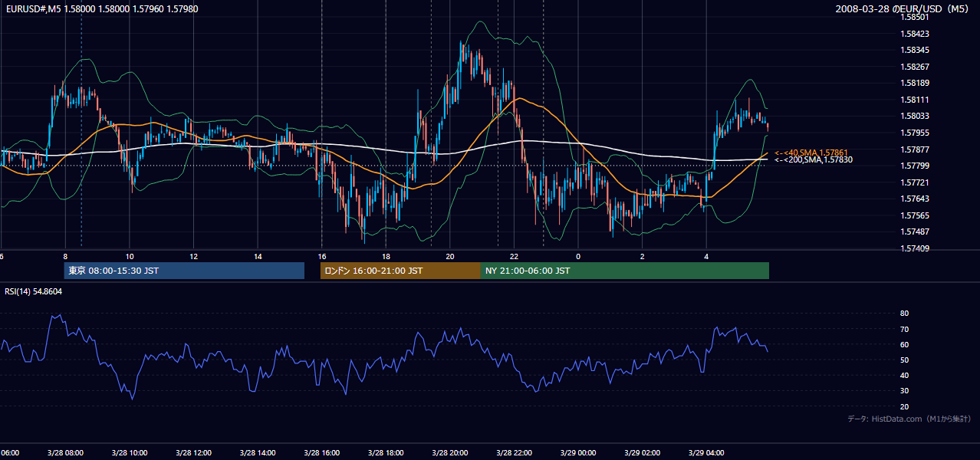The height and width of the screenshot is (460, 980).
Task: Click price axis value 1.57799
Action: click(916, 166)
